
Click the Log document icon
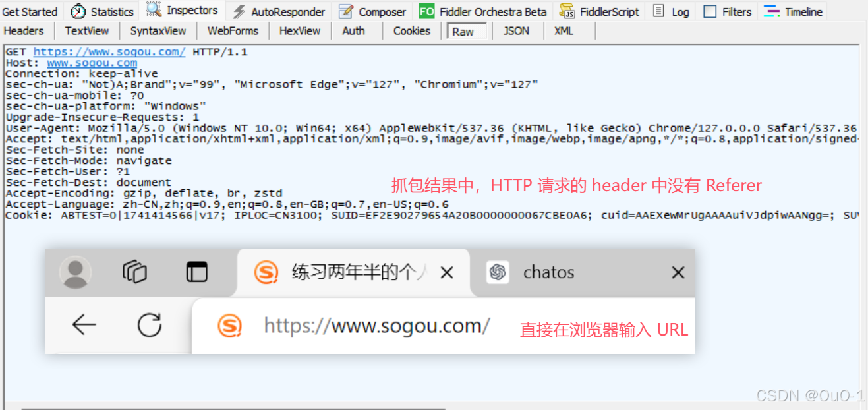click(658, 11)
